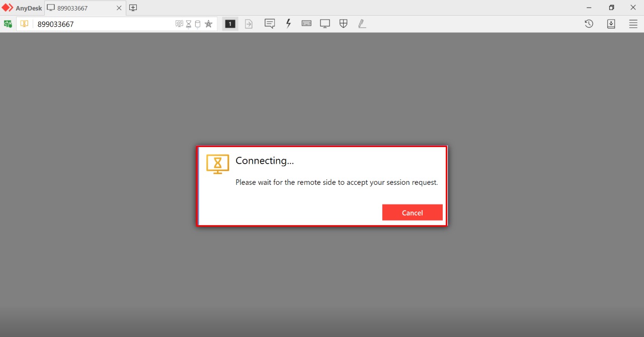Viewport: 644px width, 337px height.
Task: Open the chat window
Action: pyautogui.click(x=270, y=24)
